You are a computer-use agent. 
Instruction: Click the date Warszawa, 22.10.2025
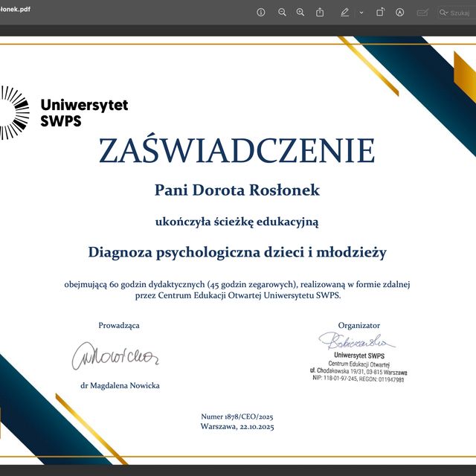[237, 427]
